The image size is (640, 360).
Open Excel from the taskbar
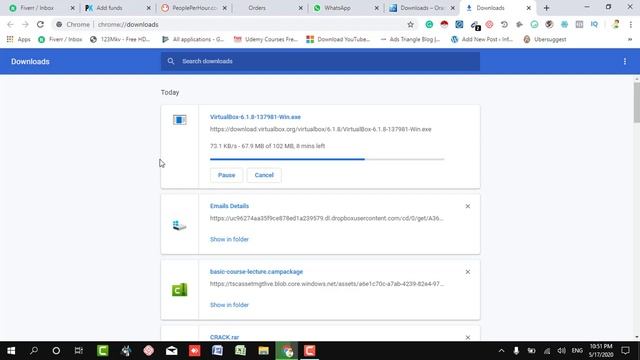(x=240, y=351)
